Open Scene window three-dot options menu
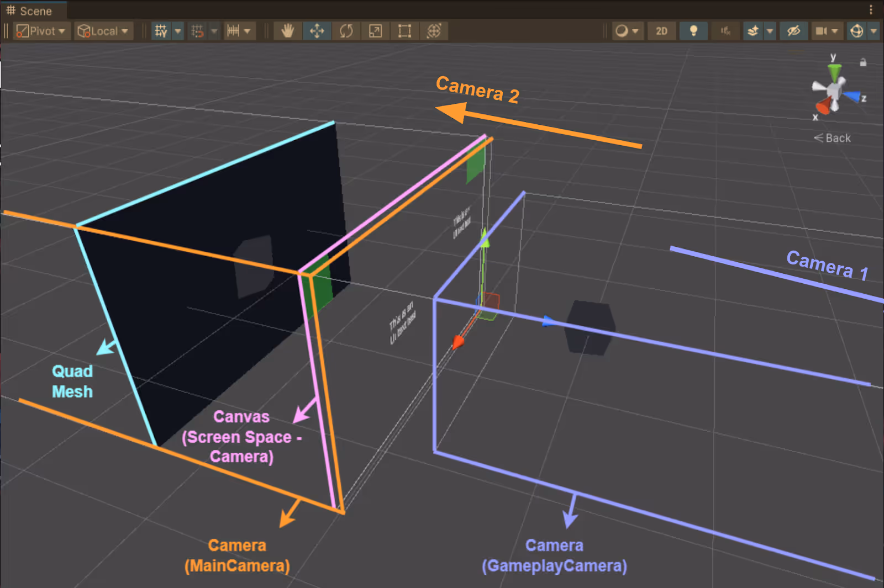 871,9
